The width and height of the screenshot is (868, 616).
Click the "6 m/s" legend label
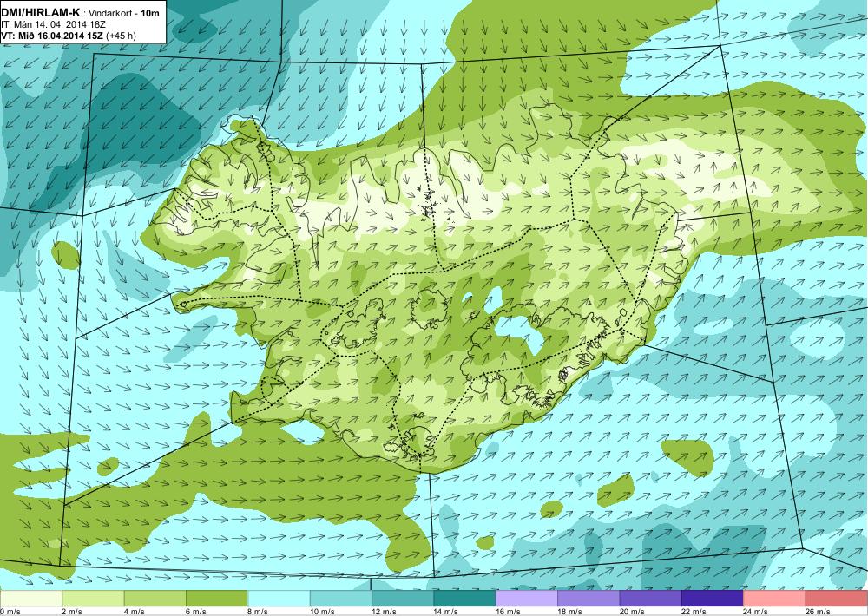click(x=196, y=612)
